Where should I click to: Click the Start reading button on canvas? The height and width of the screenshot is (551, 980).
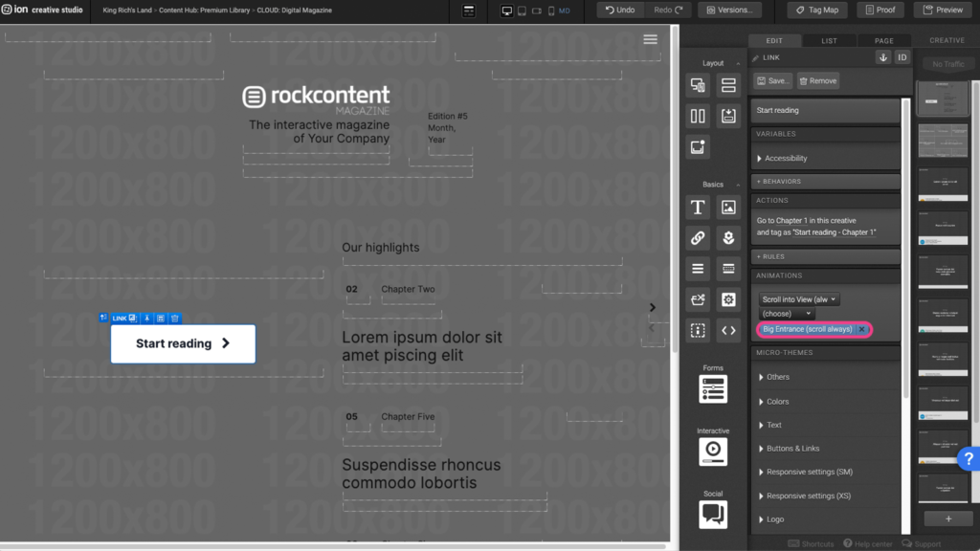tap(183, 343)
